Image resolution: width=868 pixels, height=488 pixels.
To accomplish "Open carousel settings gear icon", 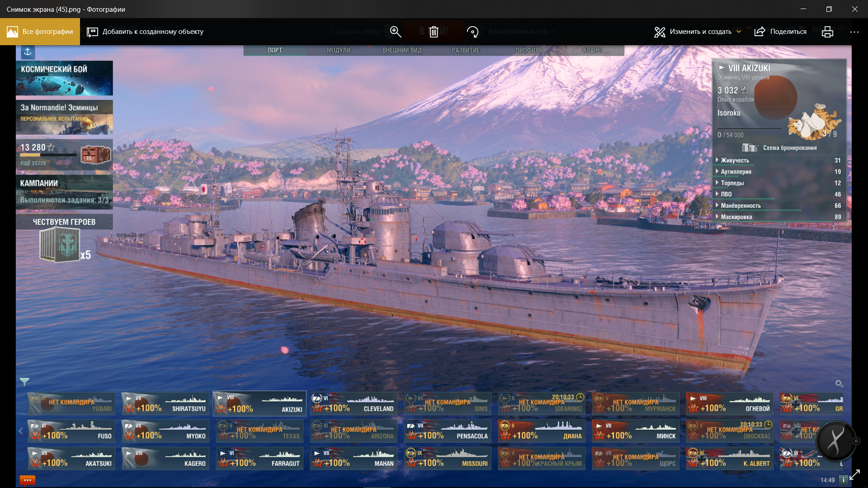I will (x=839, y=383).
